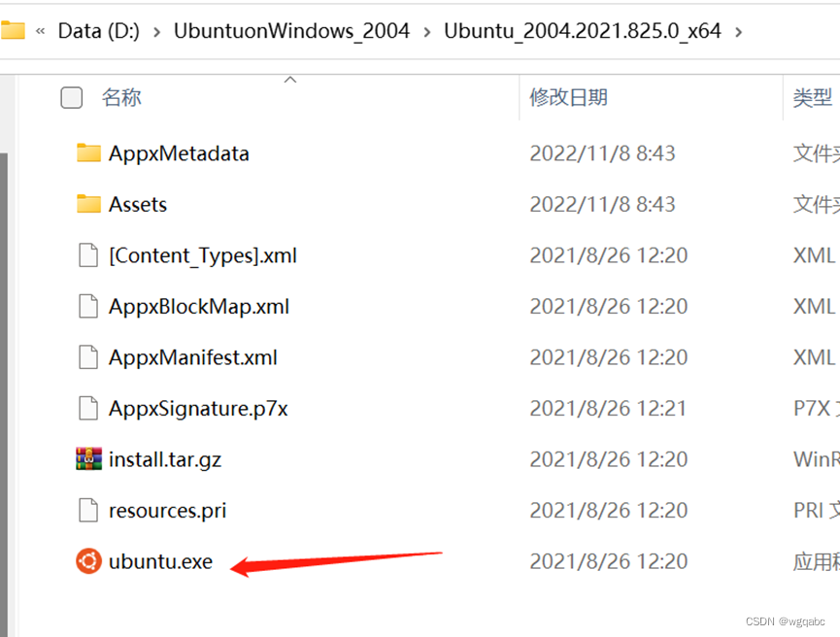840x637 pixels.
Task: Toggle the select-all items checkbox
Action: click(x=71, y=97)
